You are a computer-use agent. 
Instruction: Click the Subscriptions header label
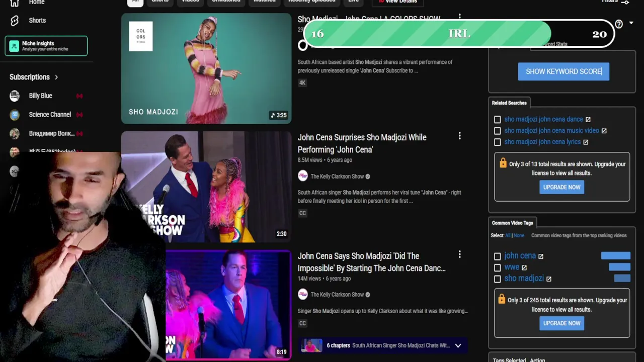pos(29,77)
